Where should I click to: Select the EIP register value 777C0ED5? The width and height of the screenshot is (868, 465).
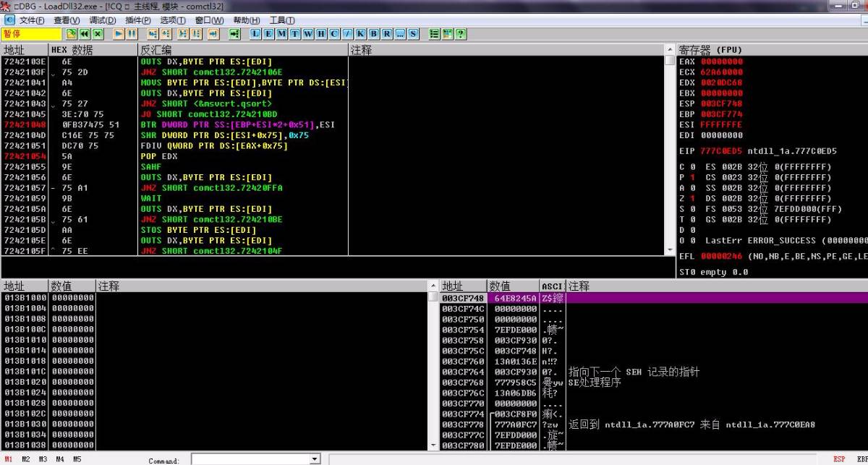[721, 151]
